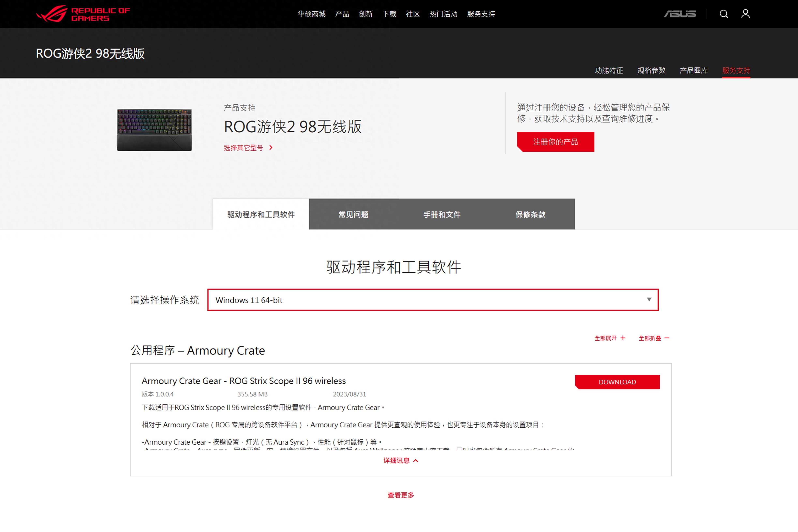This screenshot has height=532, width=798.
Task: Open the 产品 navigation menu
Action: click(342, 14)
